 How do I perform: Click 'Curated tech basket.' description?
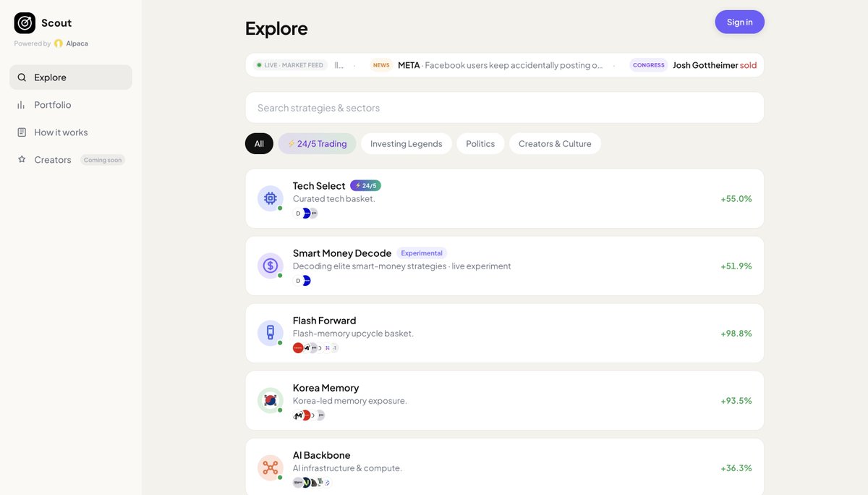click(334, 199)
